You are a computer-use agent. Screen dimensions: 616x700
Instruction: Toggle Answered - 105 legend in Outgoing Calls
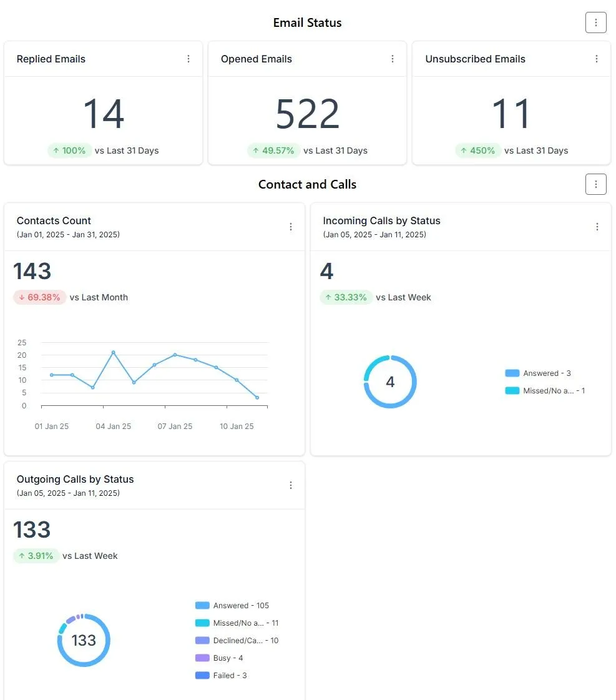pyautogui.click(x=232, y=605)
